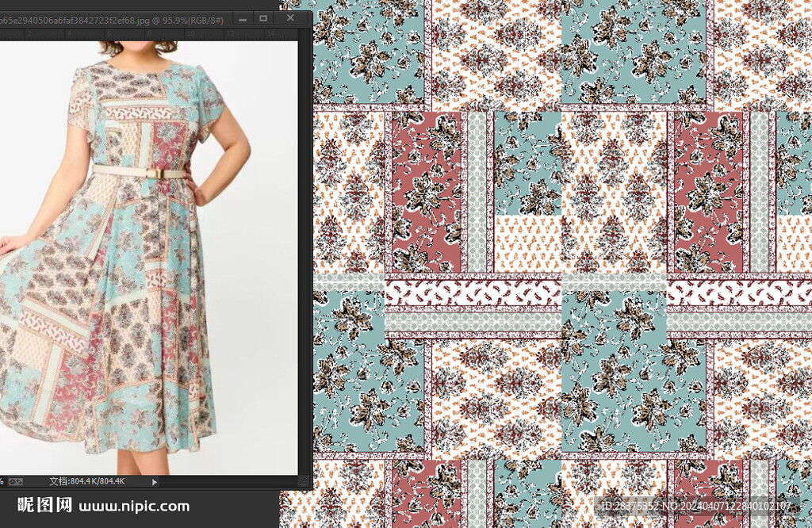Maximize the Photoshop document window
812x528 pixels.
pos(263,19)
